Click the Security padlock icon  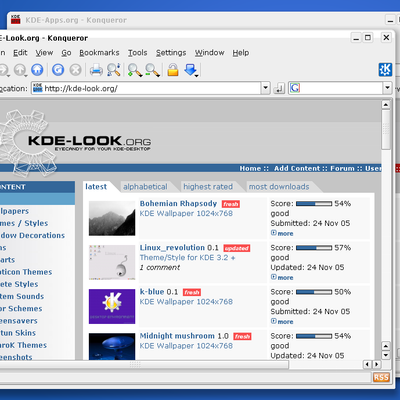click(173, 70)
